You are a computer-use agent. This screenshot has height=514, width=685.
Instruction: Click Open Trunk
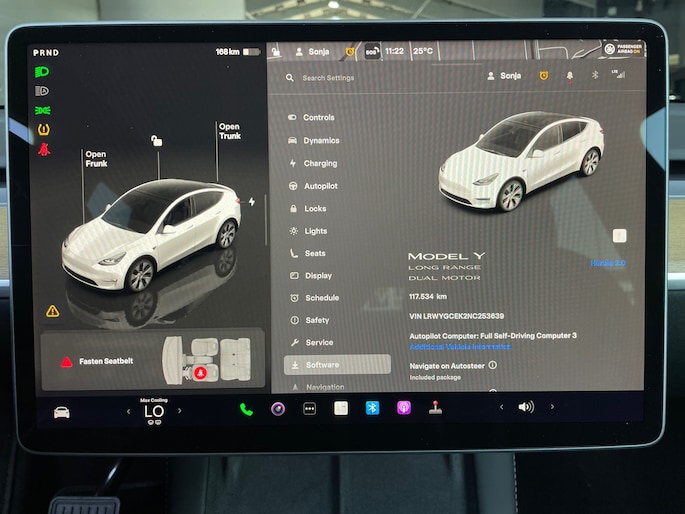(x=230, y=131)
